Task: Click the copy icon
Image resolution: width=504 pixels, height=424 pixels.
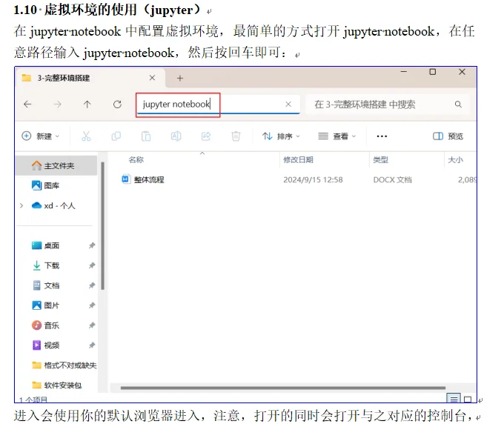Action: 116,136
